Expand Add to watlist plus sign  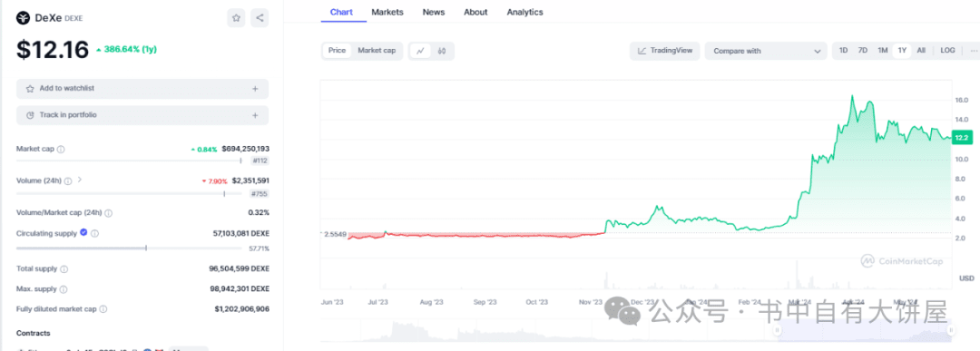click(x=255, y=89)
